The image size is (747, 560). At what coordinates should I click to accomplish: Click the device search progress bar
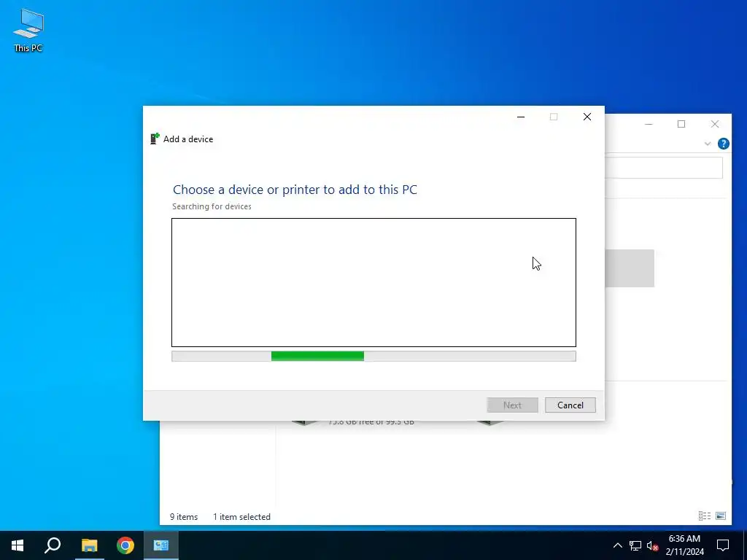pyautogui.click(x=373, y=356)
